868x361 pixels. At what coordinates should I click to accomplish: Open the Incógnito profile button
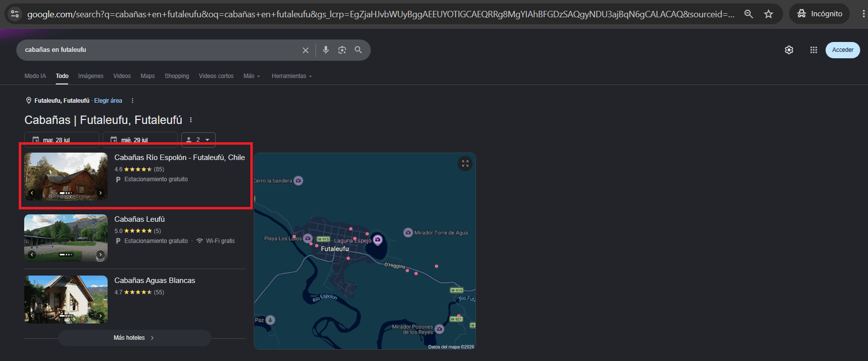click(x=819, y=14)
